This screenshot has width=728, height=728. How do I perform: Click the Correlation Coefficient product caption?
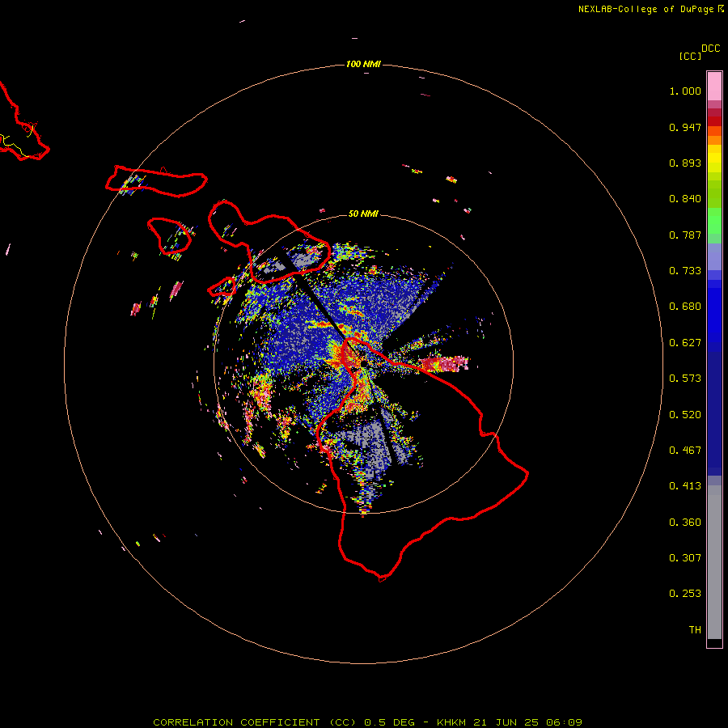(x=367, y=722)
